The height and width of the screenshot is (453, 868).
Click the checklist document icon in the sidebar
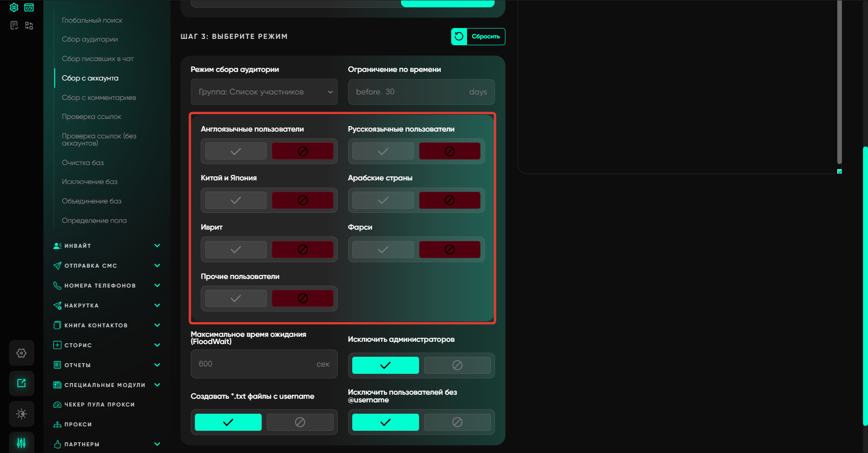[x=14, y=25]
